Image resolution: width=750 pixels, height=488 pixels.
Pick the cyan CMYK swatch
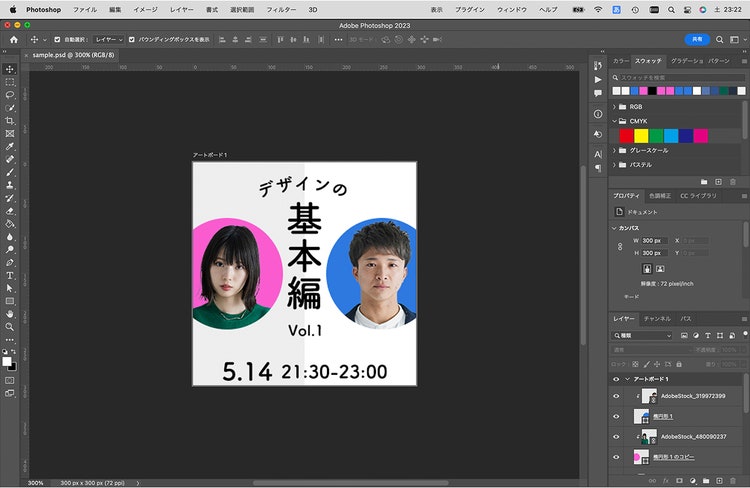click(x=671, y=136)
